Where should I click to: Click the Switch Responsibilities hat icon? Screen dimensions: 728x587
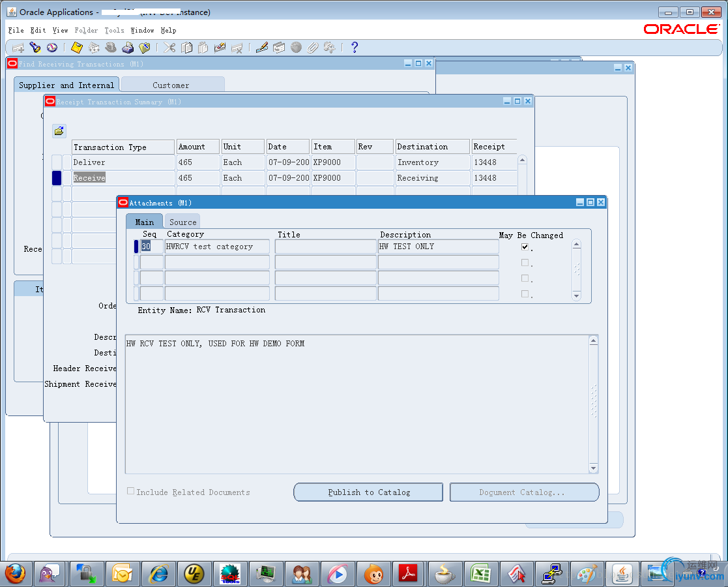pos(111,48)
